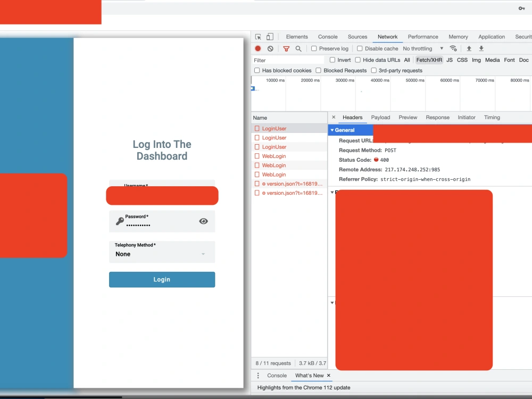Close the request details pane
This screenshot has width=532, height=399.
[334, 117]
